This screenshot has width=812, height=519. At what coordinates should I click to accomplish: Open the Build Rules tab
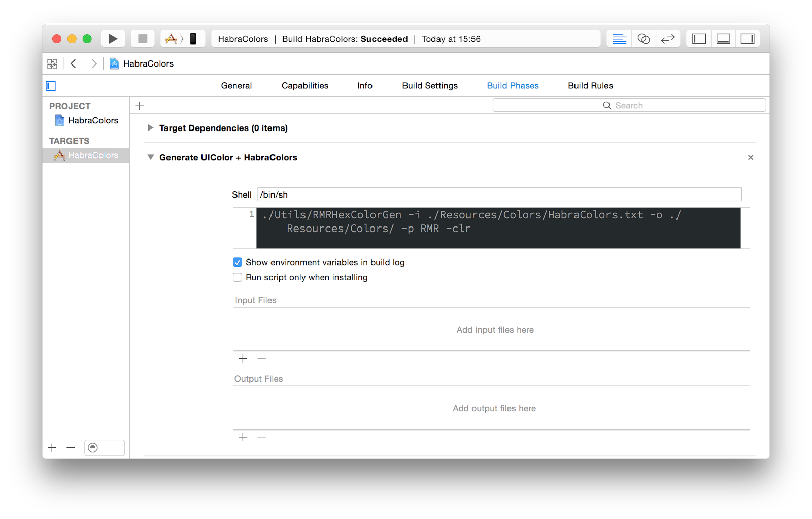[x=590, y=86]
